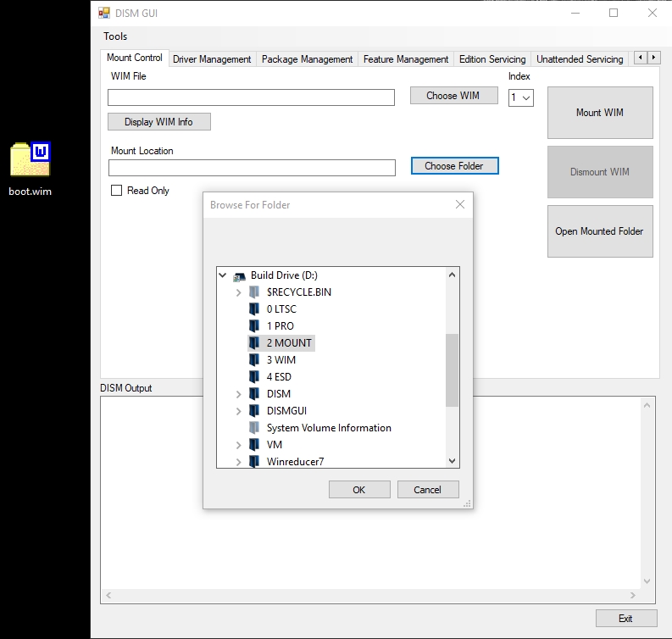The width and height of the screenshot is (672, 639).
Task: Click the folder tree scrollbar thumb
Action: coord(452,370)
